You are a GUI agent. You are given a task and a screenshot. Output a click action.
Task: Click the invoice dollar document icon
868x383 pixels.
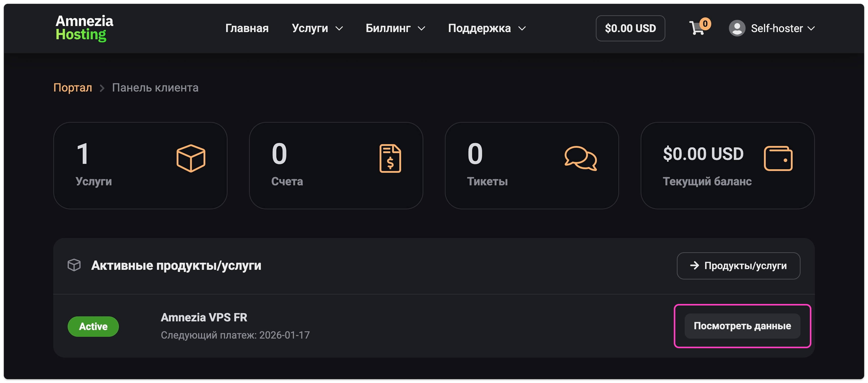(x=390, y=158)
